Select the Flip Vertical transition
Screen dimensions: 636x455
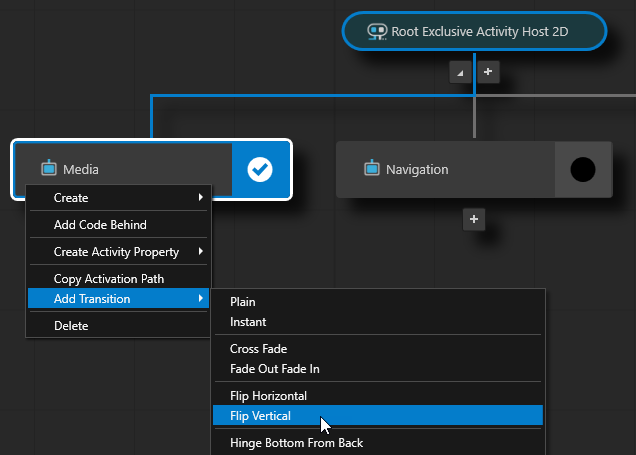coord(378,415)
